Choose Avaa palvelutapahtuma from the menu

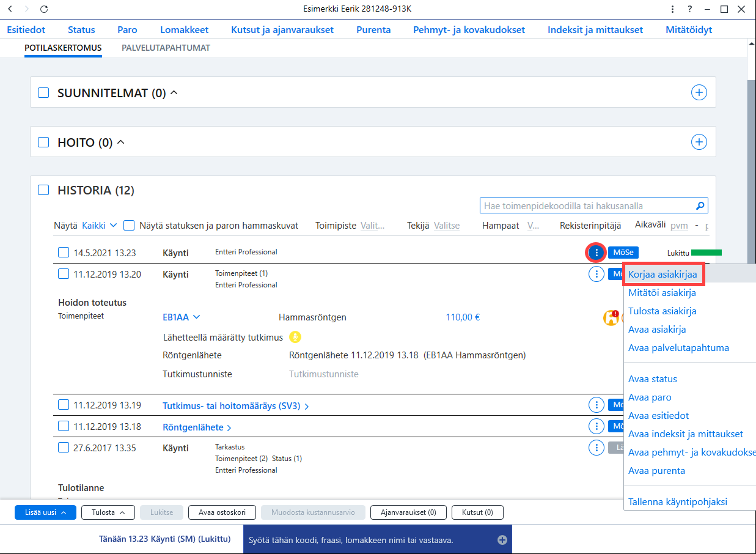coord(678,348)
